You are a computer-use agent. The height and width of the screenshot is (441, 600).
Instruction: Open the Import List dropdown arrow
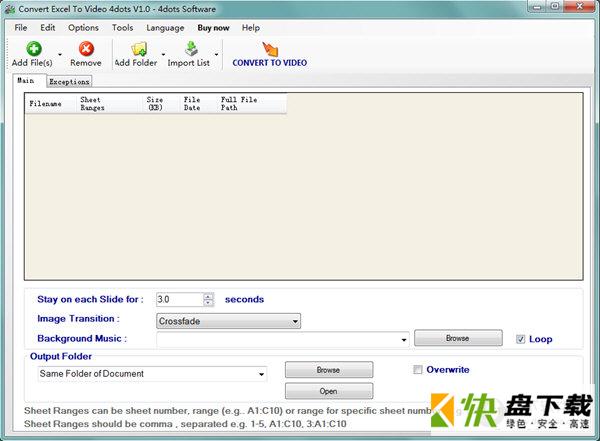[216, 54]
